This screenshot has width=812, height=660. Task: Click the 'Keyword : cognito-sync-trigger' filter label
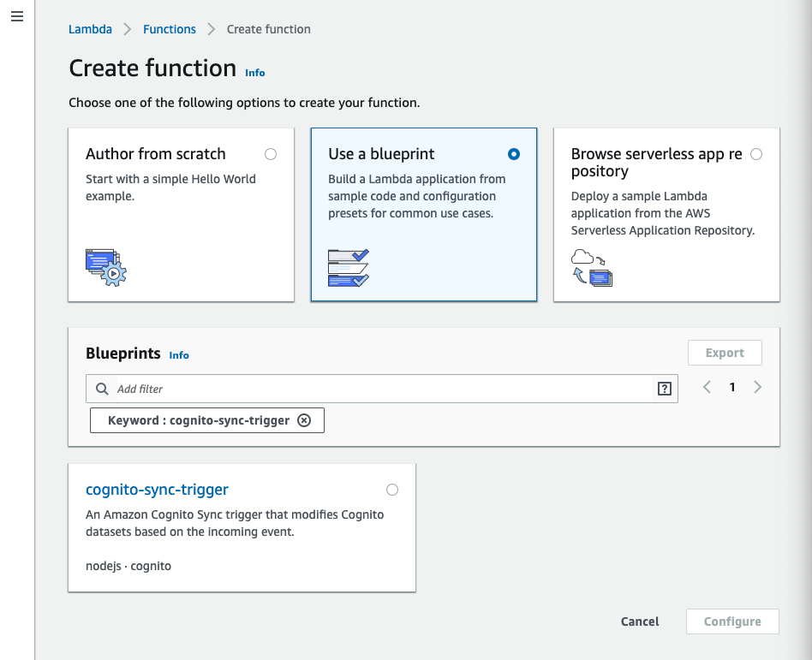pyautogui.click(x=199, y=420)
